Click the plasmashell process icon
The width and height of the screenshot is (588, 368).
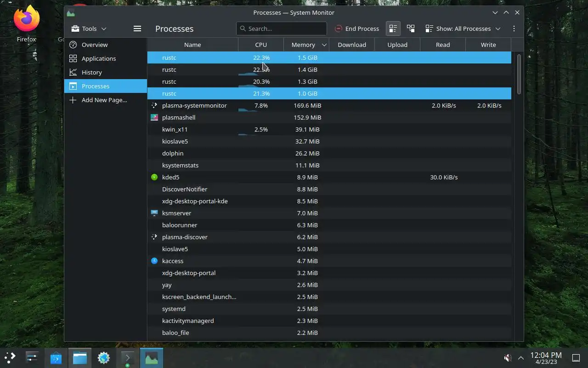(x=154, y=117)
